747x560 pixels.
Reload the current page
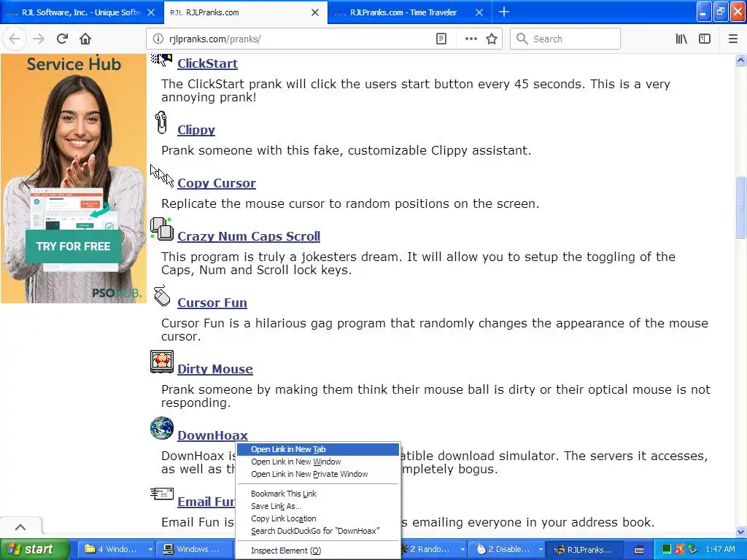point(62,39)
